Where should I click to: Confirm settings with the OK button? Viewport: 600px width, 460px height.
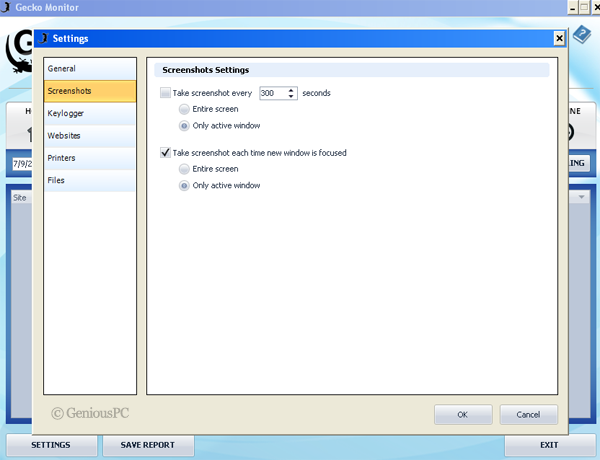[x=463, y=414]
